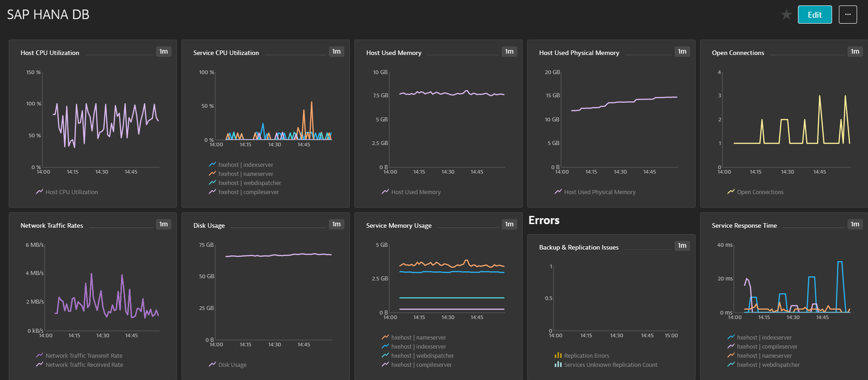Click 1m badge on Service CPU Utilization

(337, 51)
